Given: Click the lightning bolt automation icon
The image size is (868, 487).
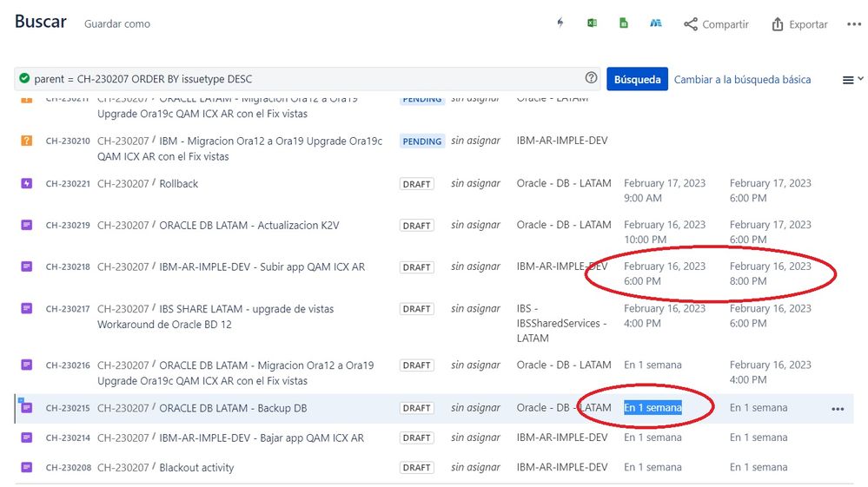Looking at the screenshot, I should 560,23.
